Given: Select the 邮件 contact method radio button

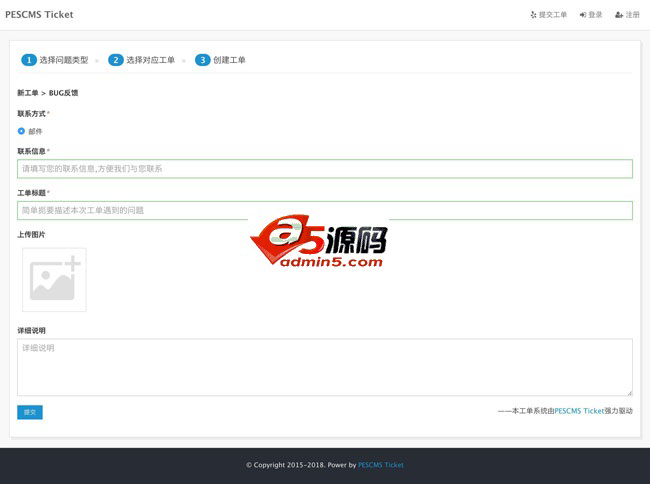Looking at the screenshot, I should coord(21,131).
